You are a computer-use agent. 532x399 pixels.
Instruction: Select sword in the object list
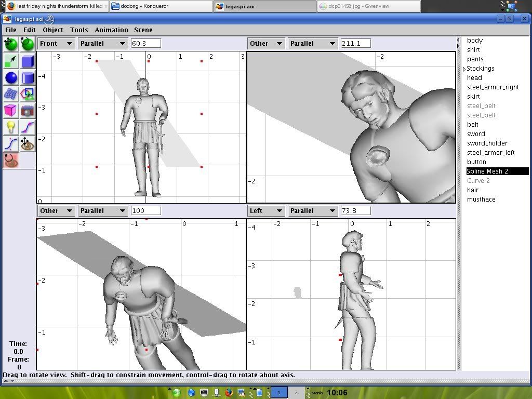click(476, 134)
